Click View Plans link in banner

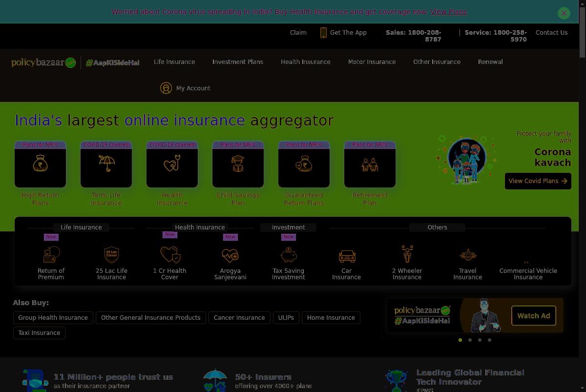(449, 12)
